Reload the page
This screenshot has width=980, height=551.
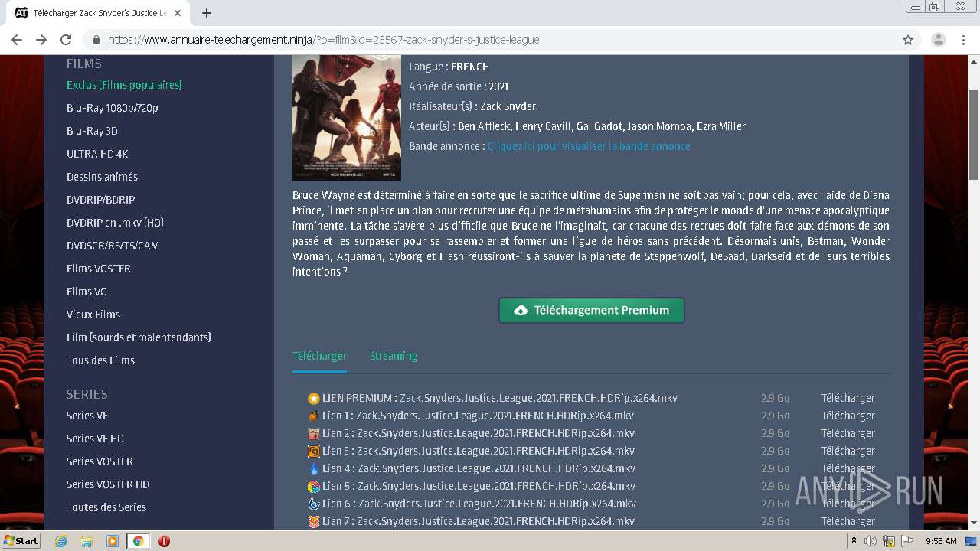(x=66, y=40)
